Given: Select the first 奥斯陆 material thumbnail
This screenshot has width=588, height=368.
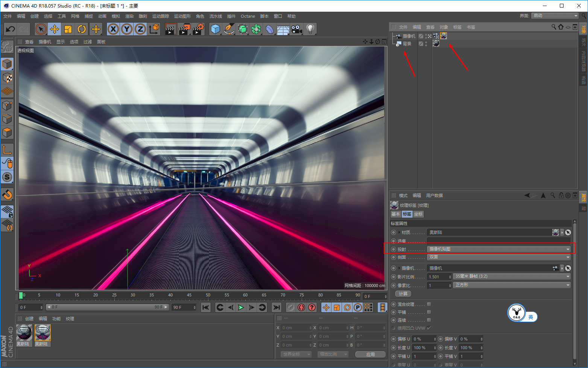Looking at the screenshot, I should [x=24, y=333].
